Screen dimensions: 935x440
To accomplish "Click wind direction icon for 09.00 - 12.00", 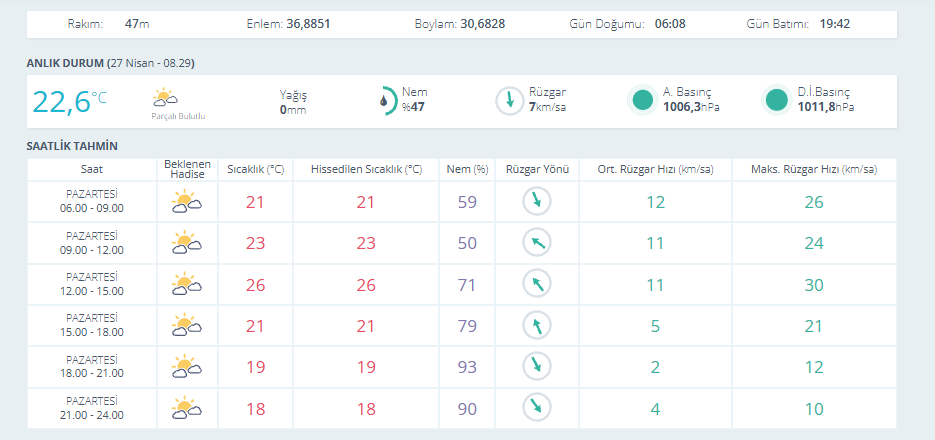I will coord(537,243).
